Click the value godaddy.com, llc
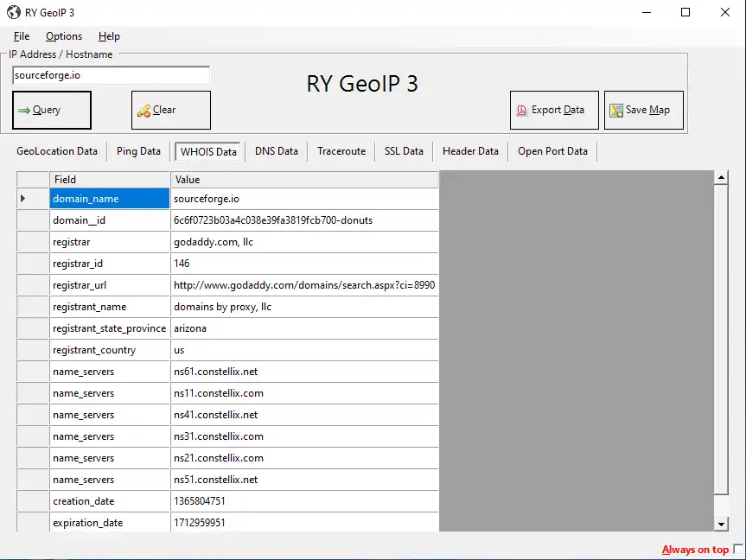 point(304,242)
